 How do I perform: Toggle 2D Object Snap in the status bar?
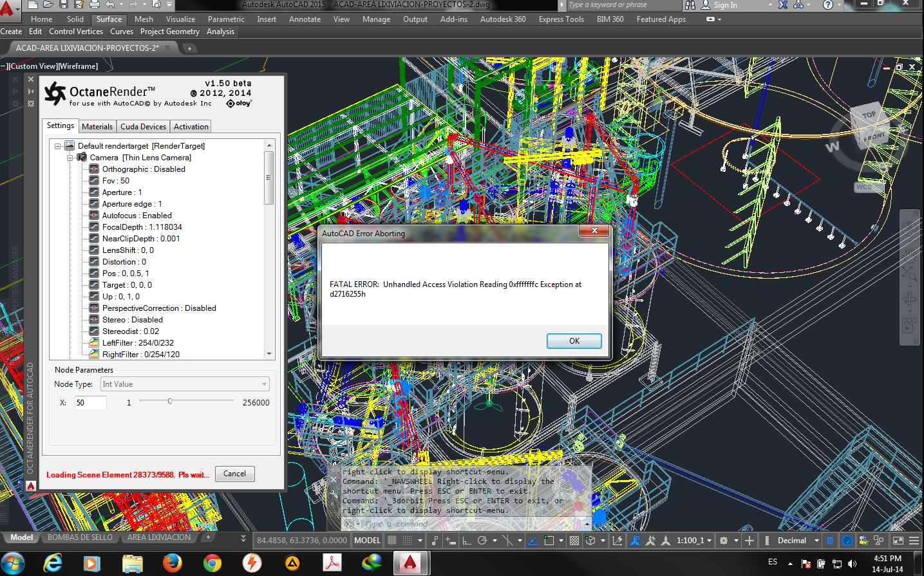pyautogui.click(x=549, y=541)
